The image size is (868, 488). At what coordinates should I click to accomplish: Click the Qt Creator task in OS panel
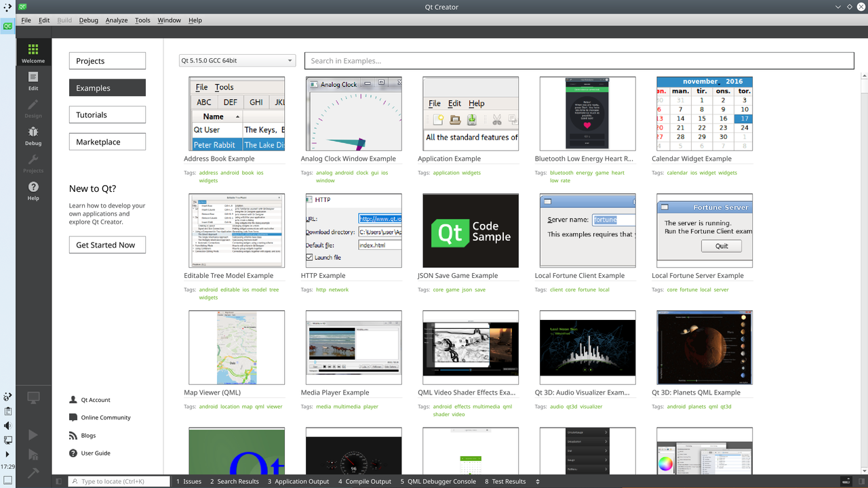coord(7,26)
